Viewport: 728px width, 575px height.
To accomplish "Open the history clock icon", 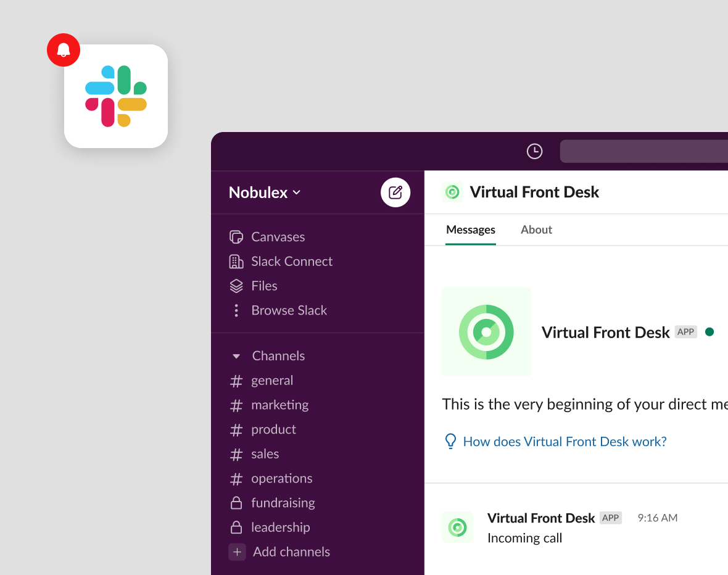I will coord(534,151).
